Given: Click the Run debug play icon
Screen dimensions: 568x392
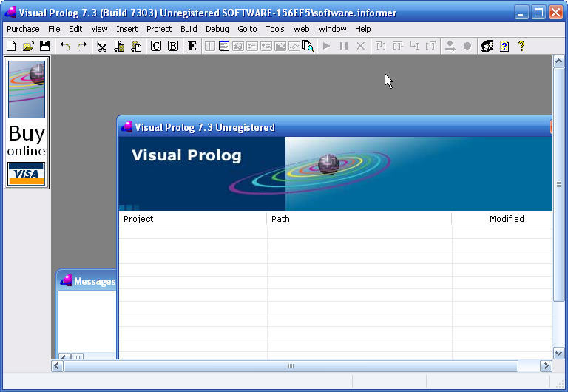Looking at the screenshot, I should click(x=326, y=46).
